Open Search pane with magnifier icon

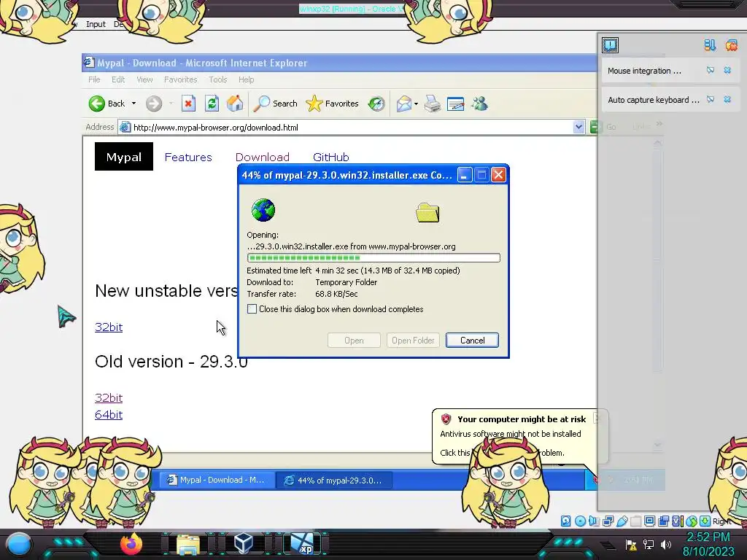coord(275,104)
